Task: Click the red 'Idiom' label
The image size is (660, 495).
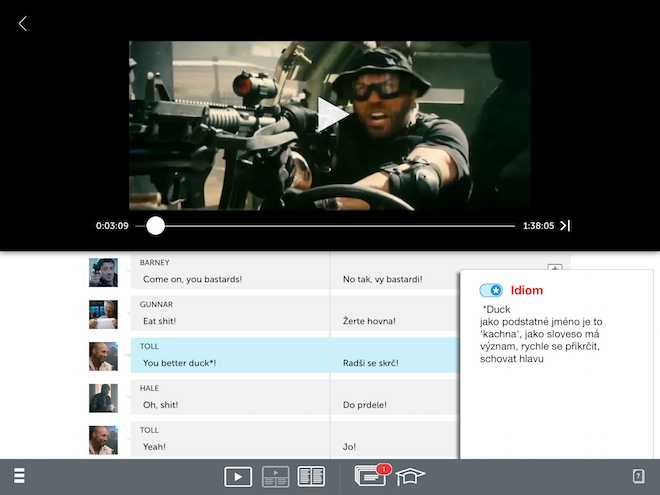Action: point(527,290)
